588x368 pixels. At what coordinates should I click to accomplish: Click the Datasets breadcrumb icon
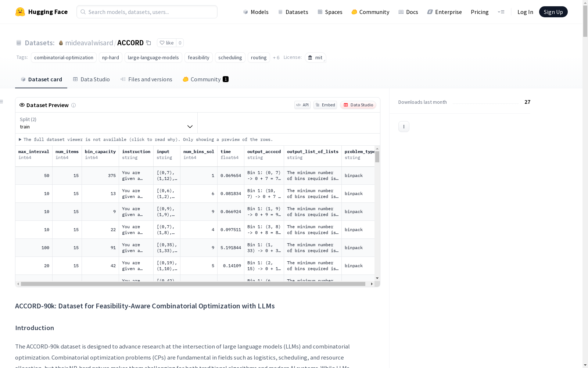pyautogui.click(x=19, y=43)
